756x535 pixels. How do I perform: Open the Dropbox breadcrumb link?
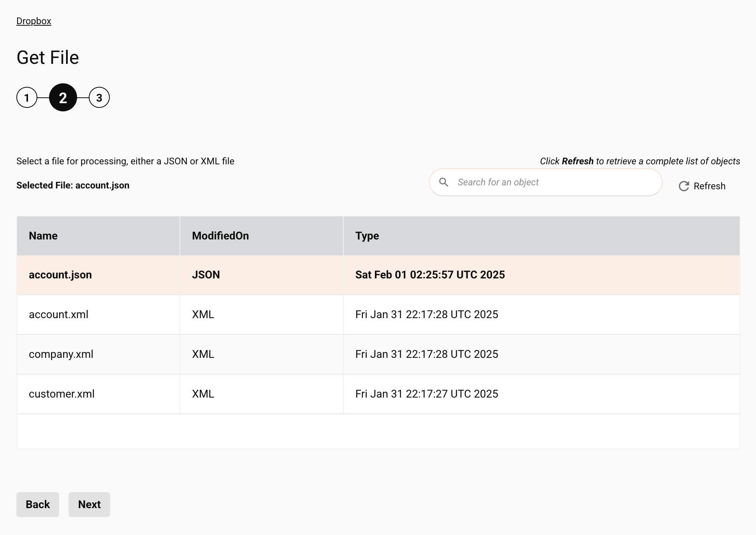pyautogui.click(x=33, y=21)
